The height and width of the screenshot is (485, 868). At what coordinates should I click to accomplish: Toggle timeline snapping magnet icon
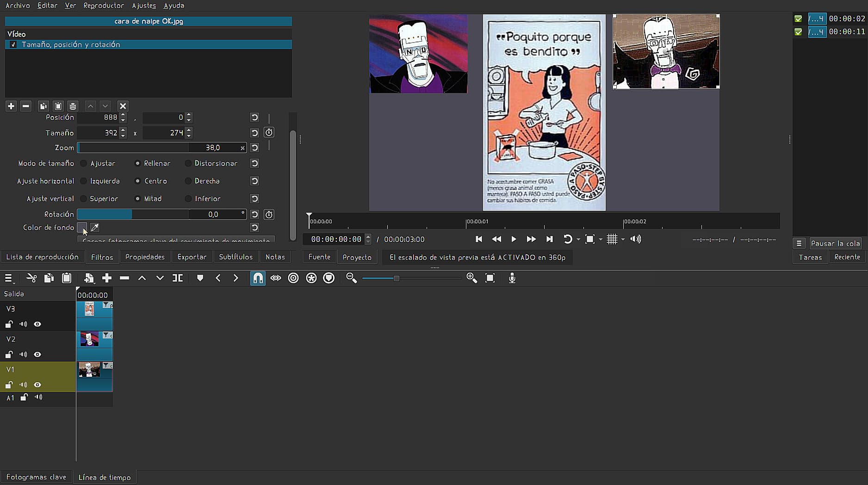pos(258,278)
